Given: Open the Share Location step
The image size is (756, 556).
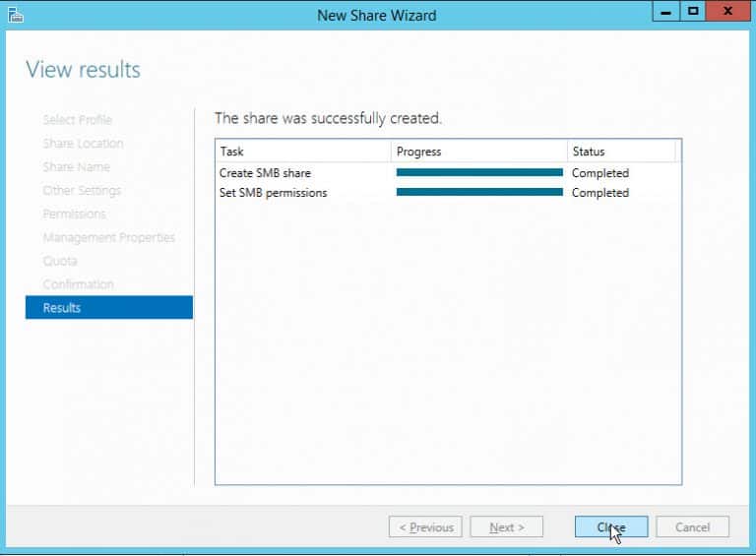Looking at the screenshot, I should coord(83,144).
